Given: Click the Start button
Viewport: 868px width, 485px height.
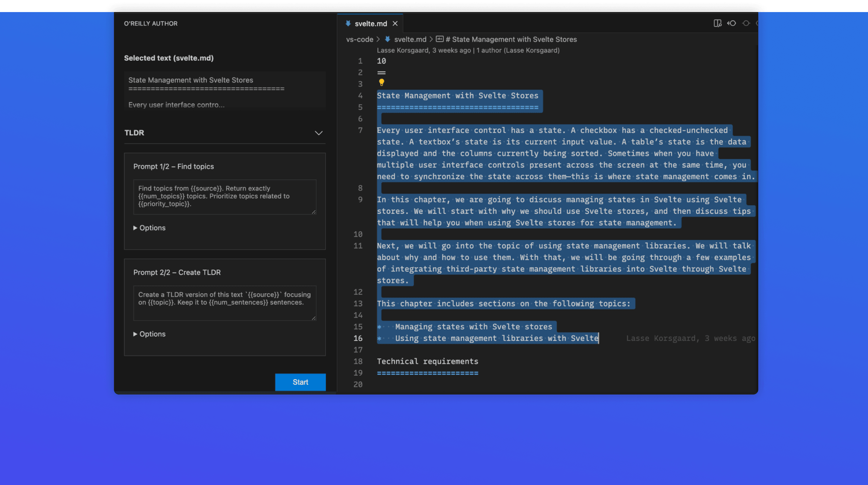Looking at the screenshot, I should pyautogui.click(x=300, y=382).
